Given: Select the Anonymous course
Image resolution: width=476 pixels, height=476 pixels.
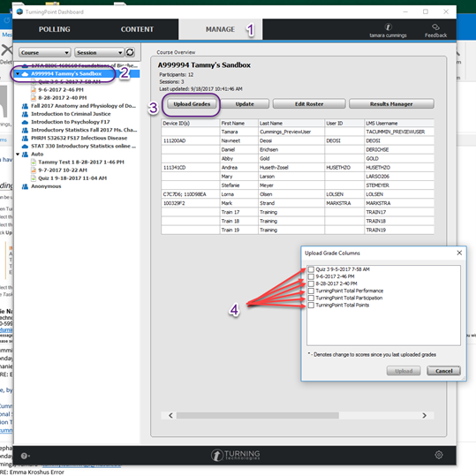Looking at the screenshot, I should pos(46,186).
